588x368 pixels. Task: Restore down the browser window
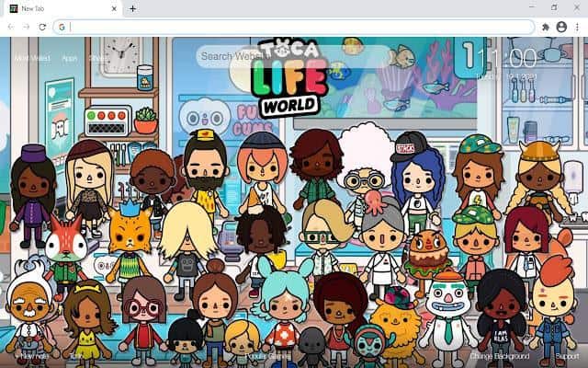coord(554,7)
